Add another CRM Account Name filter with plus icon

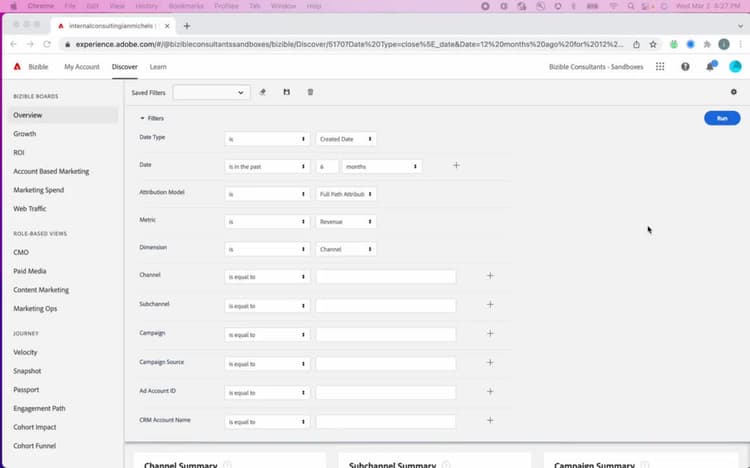click(x=490, y=420)
